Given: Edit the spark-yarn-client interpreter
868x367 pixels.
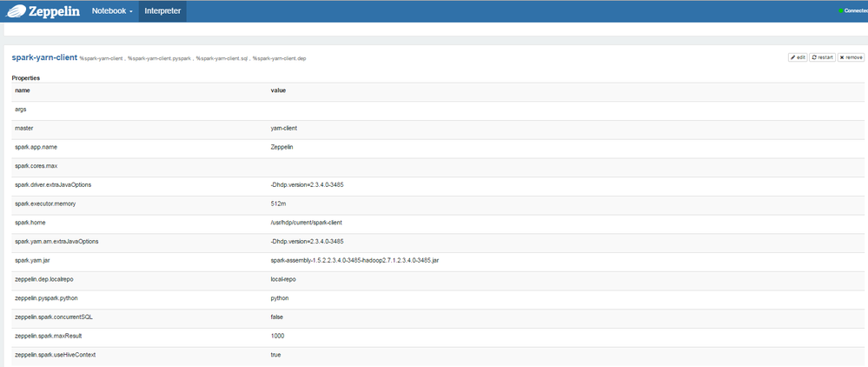Looking at the screenshot, I should [x=798, y=57].
